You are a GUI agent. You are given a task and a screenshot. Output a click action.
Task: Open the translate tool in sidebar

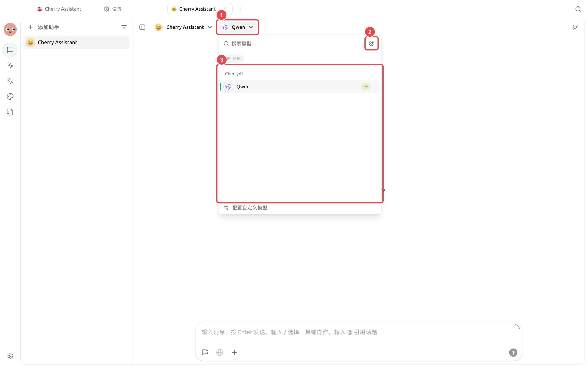click(x=10, y=81)
